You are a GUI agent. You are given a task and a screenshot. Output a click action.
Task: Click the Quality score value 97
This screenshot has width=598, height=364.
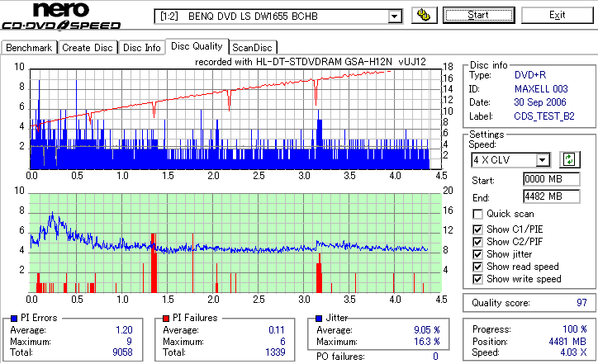click(x=581, y=303)
